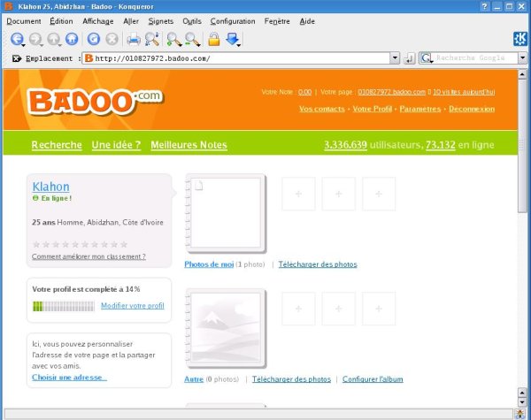Click 'Télécharger des photos' next to Photos de moi
Viewport: 531px width, 420px height.
[x=318, y=264]
